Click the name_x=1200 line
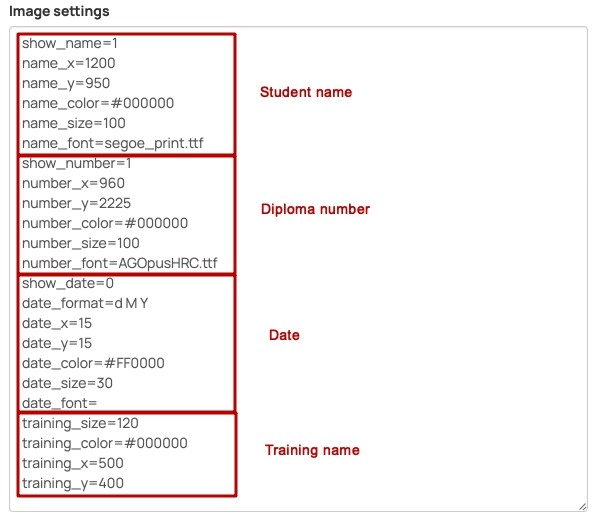Screen dimensions: 593x520 tap(68, 63)
